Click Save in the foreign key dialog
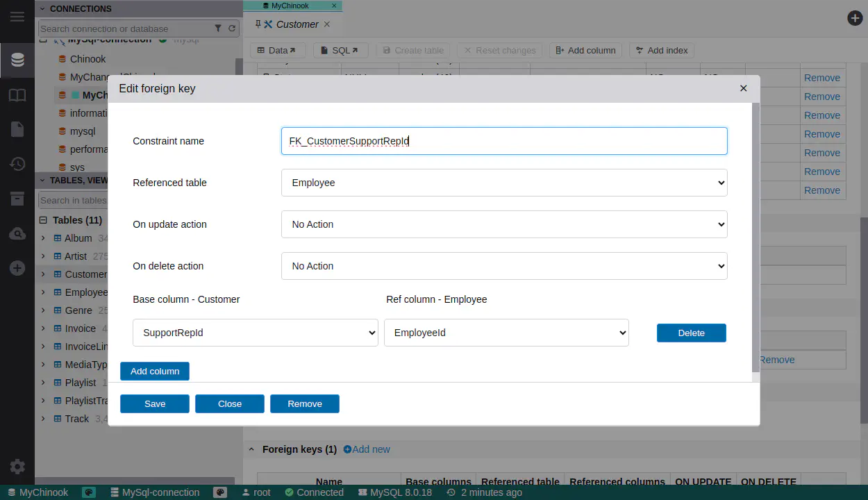This screenshot has width=868, height=500. (155, 403)
